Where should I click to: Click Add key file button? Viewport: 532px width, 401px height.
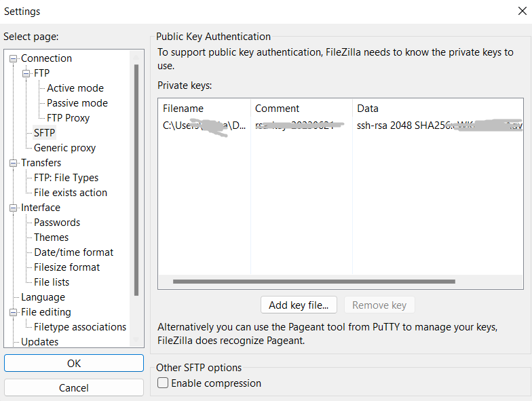299,305
